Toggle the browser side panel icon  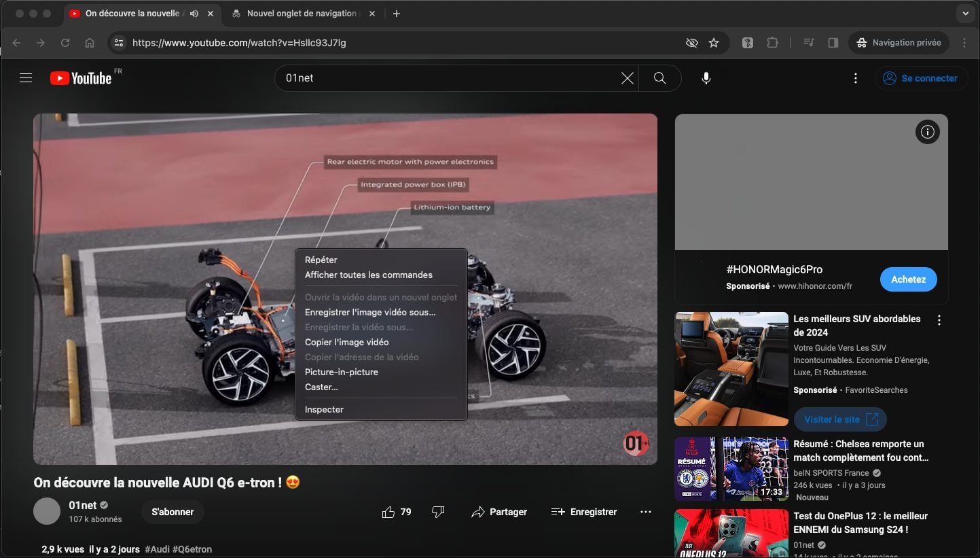click(x=833, y=43)
